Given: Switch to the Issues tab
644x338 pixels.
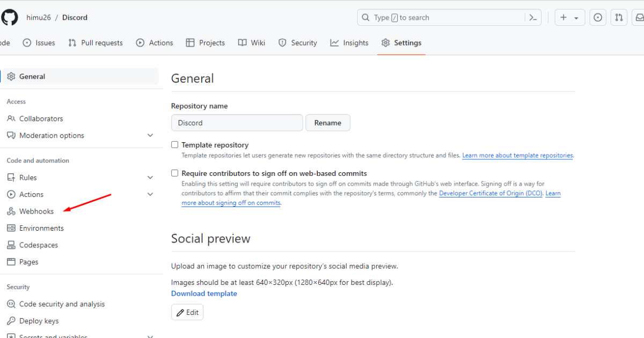Looking at the screenshot, I should [39, 43].
